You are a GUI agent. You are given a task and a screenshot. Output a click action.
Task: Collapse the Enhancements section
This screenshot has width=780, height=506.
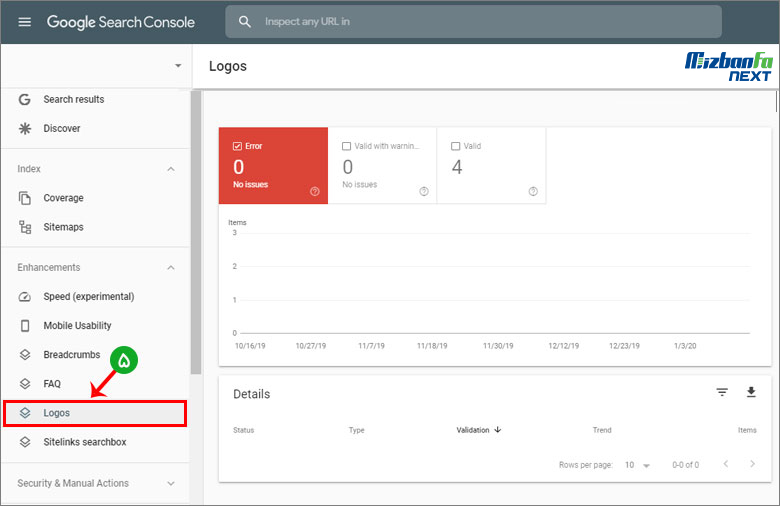tap(171, 268)
